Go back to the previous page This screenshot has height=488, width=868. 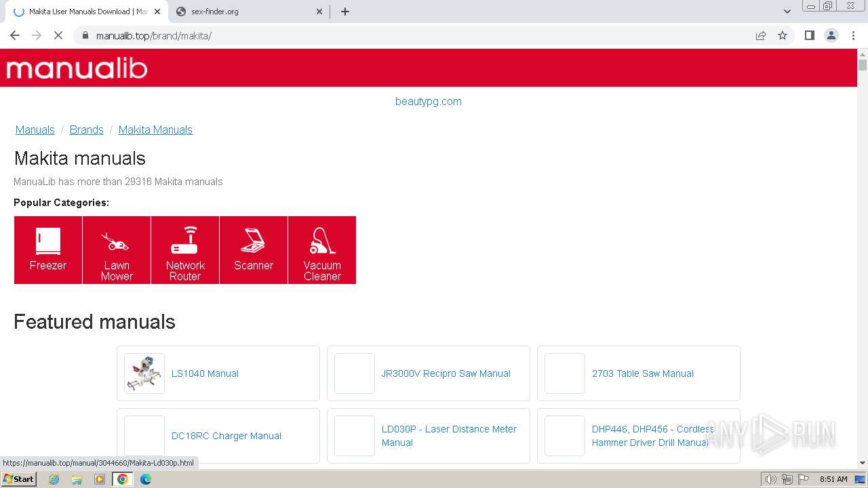pyautogui.click(x=15, y=35)
